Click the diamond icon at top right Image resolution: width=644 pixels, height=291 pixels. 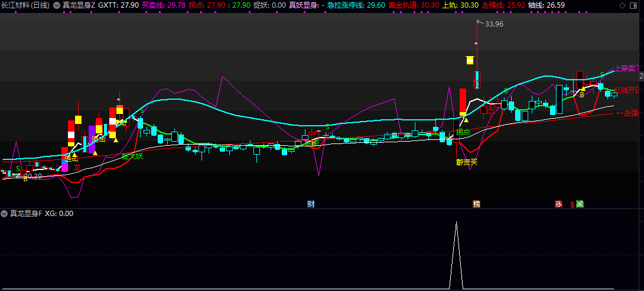click(x=622, y=5)
